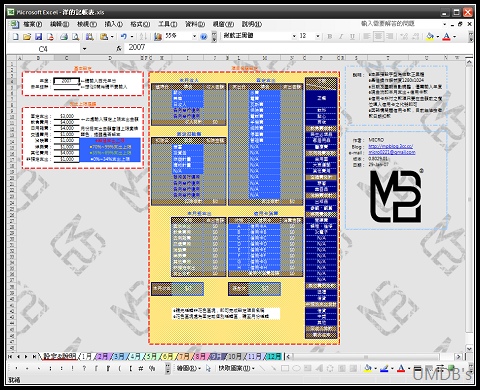Click the Undo arrow icon
Image resolution: width=480 pixels, height=390 pixels.
pyautogui.click(x=124, y=36)
